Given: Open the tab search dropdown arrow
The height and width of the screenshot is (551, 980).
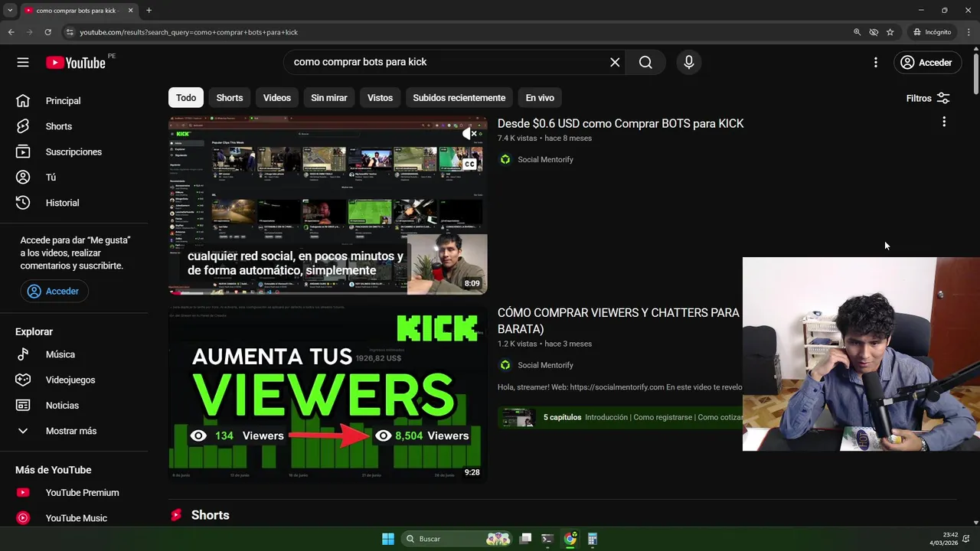Looking at the screenshot, I should pos(10,11).
